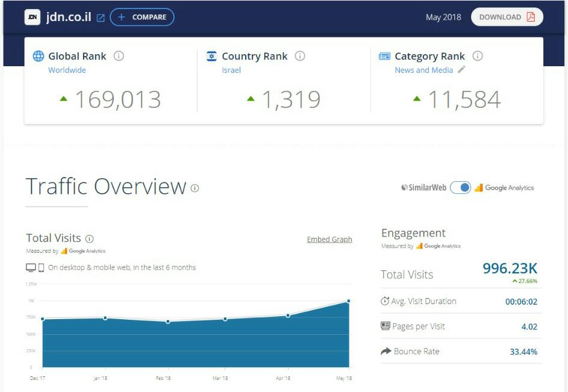Click the Feb '18 data point on graph
This screenshot has width=568, height=392.
pos(167,322)
